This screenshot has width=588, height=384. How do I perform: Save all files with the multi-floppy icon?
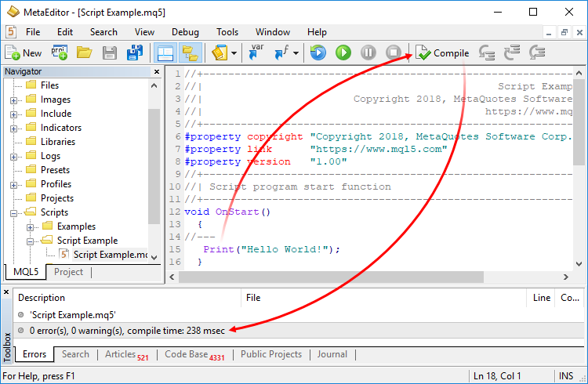135,53
